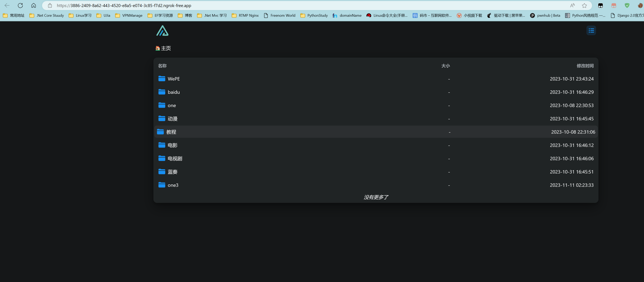This screenshot has width=644, height=282.
Task: Click the 电影 folder icon
Action: 162,145
